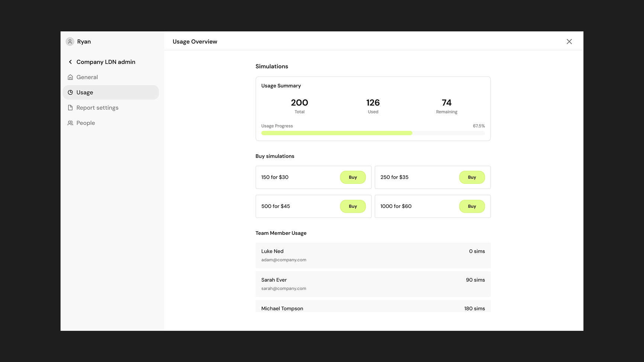The width and height of the screenshot is (644, 362).
Task: Select the Luke Ned member row
Action: (x=373, y=255)
